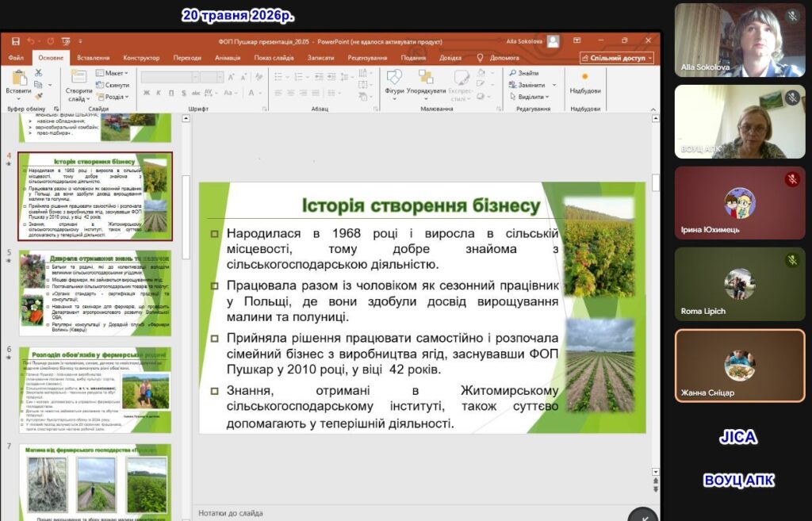Expand the Вставити paste options arrow
Image resolution: width=812 pixels, height=521 pixels.
point(19,98)
